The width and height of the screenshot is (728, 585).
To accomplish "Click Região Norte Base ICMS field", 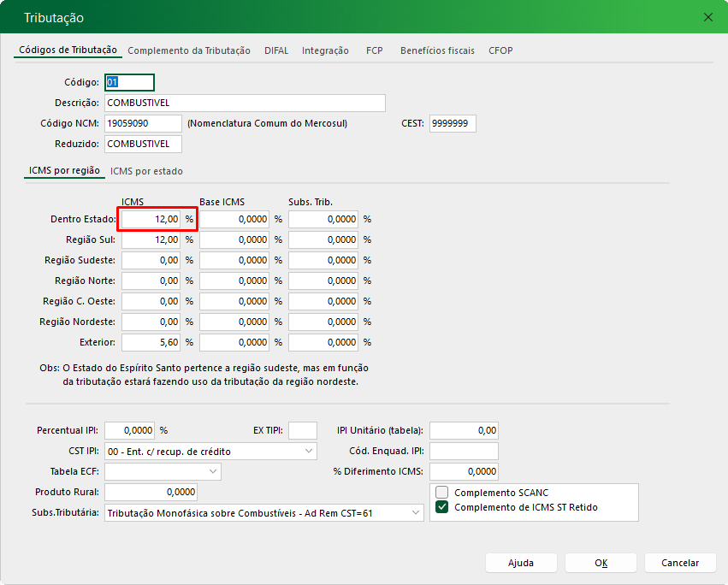I will (234, 281).
